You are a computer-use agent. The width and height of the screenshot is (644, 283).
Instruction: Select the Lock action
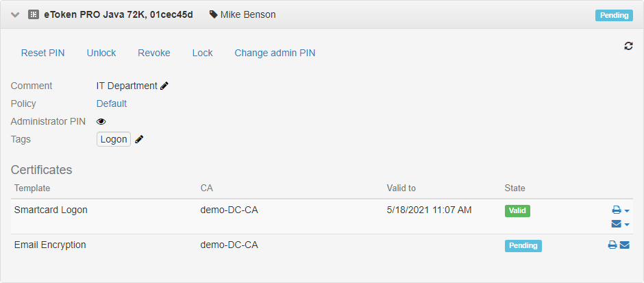pos(202,53)
